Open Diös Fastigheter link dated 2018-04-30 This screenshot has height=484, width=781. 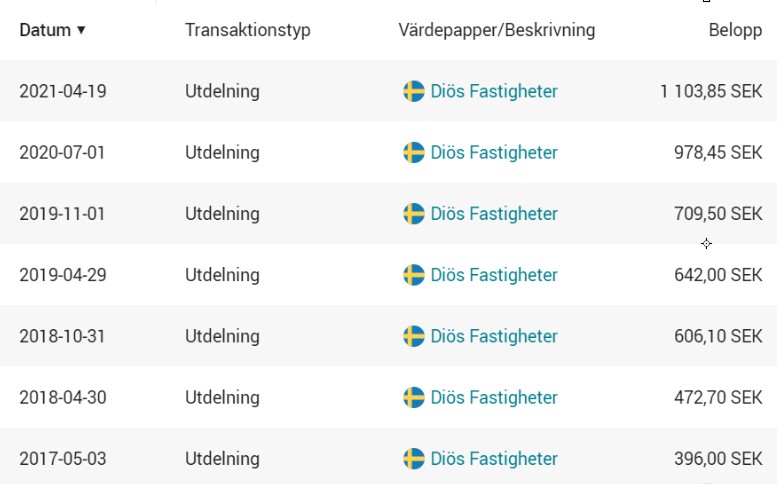click(x=494, y=398)
